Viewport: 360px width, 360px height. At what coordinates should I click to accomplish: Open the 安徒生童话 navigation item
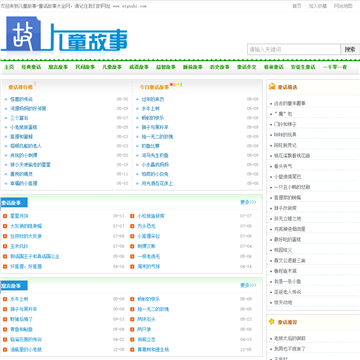303,67
